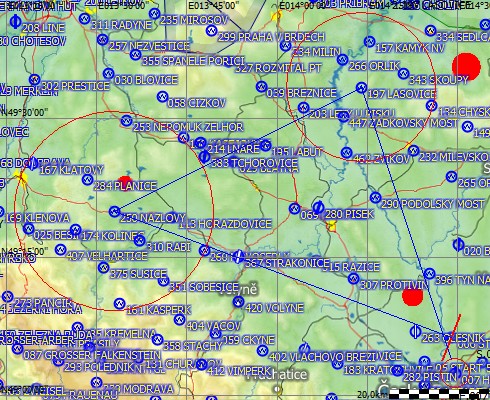The width and height of the screenshot is (490, 400).
Task: Select the 375 SUSICE waypoint marker
Action: click(104, 267)
